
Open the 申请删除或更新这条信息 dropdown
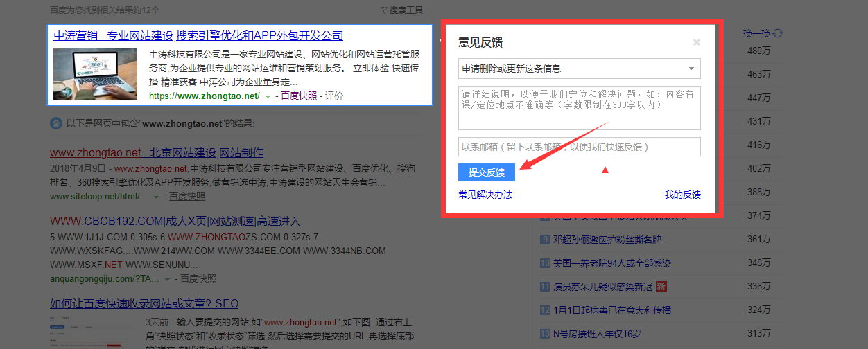tap(579, 69)
